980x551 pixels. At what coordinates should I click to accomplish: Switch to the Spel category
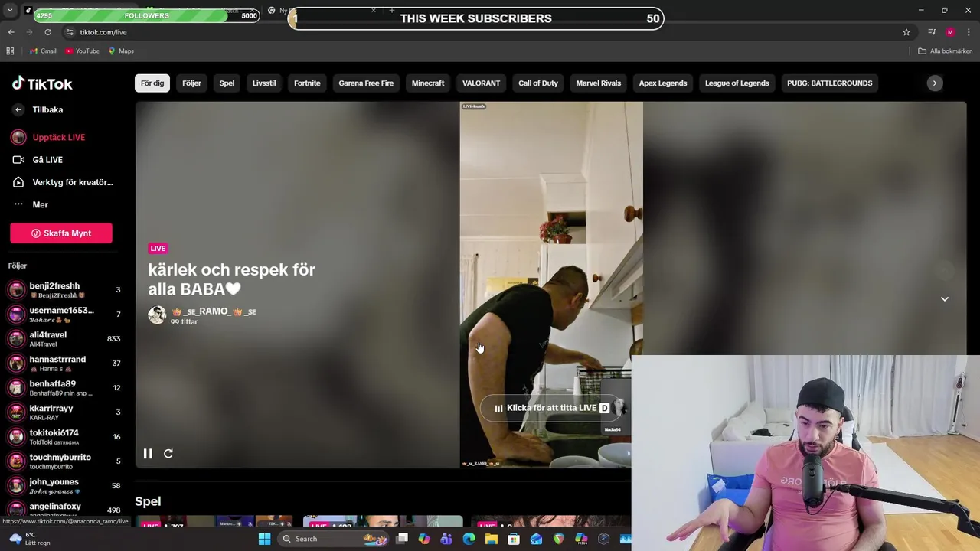point(227,83)
